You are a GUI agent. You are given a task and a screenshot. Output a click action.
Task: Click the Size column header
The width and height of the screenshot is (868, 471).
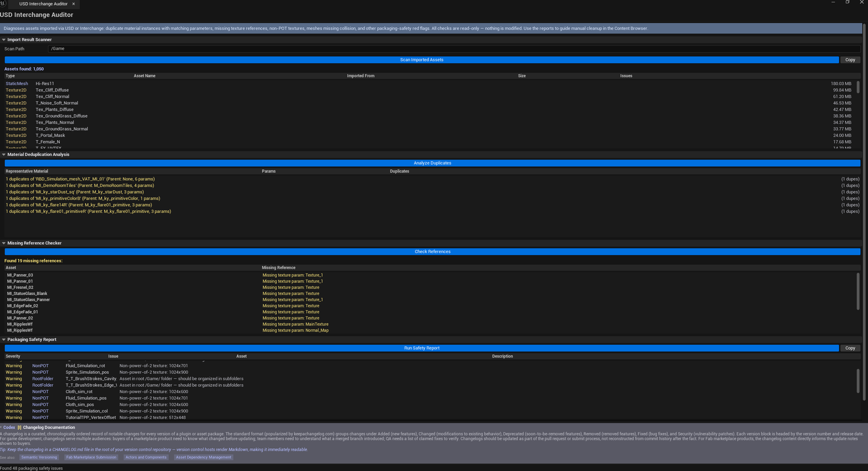tap(522, 76)
